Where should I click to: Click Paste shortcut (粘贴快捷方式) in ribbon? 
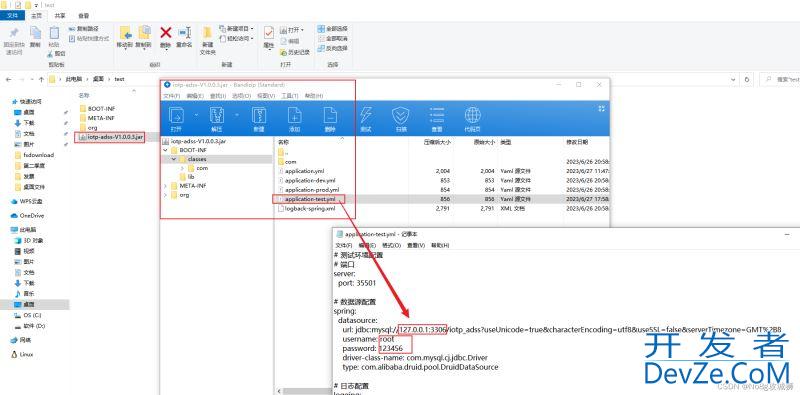[89, 38]
